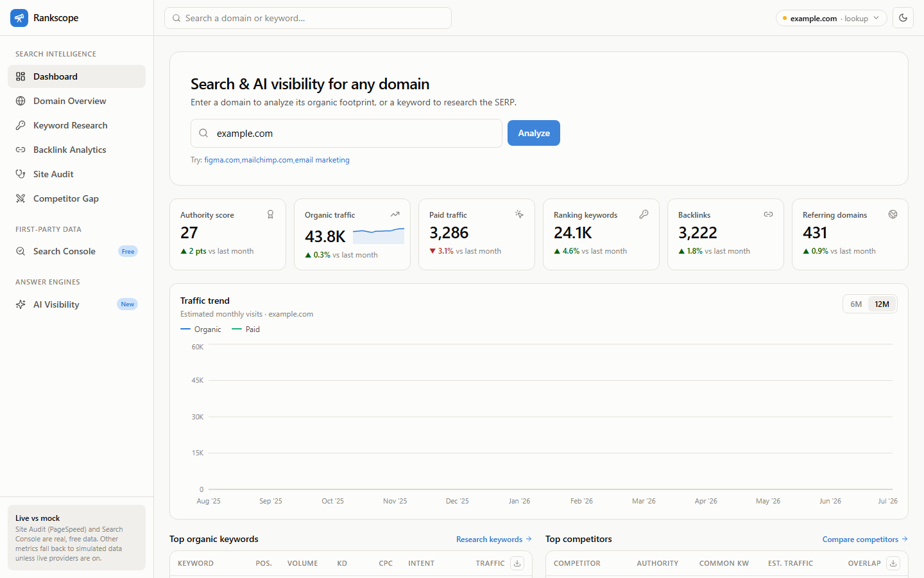
Task: Click the Authority score award icon
Action: 271,215
